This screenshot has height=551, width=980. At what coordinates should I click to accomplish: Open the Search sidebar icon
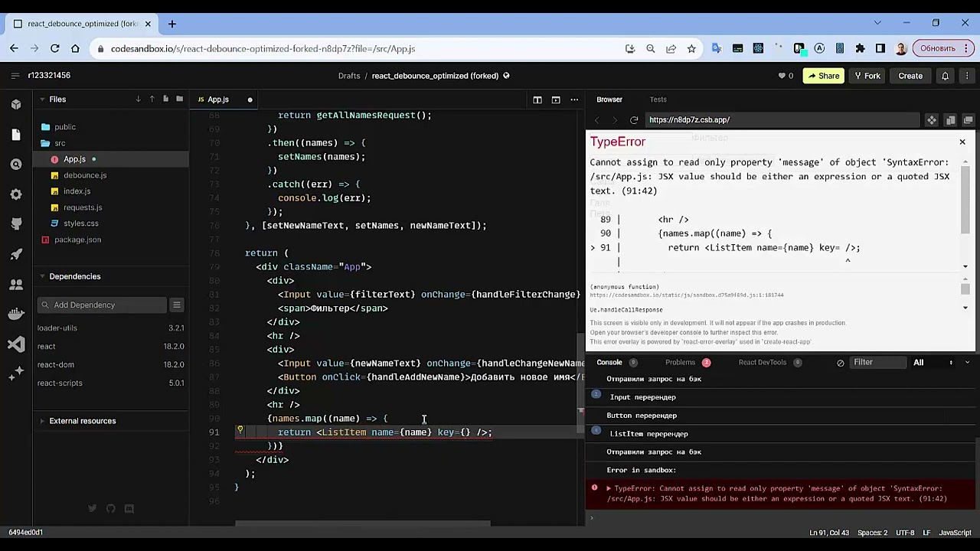pos(16,165)
